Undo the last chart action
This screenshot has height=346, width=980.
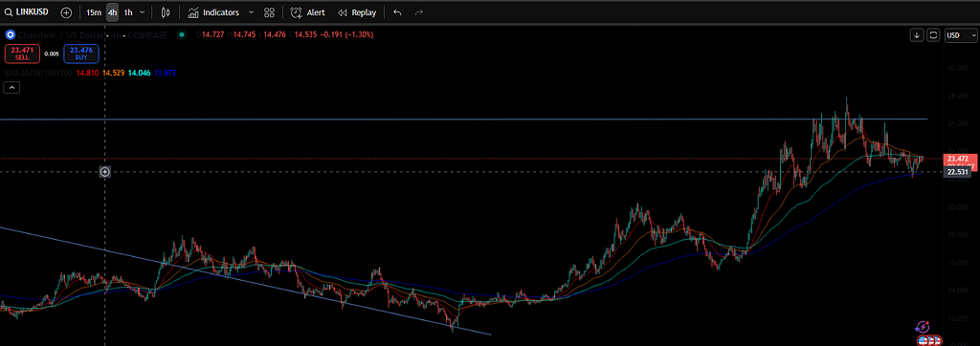[x=397, y=12]
